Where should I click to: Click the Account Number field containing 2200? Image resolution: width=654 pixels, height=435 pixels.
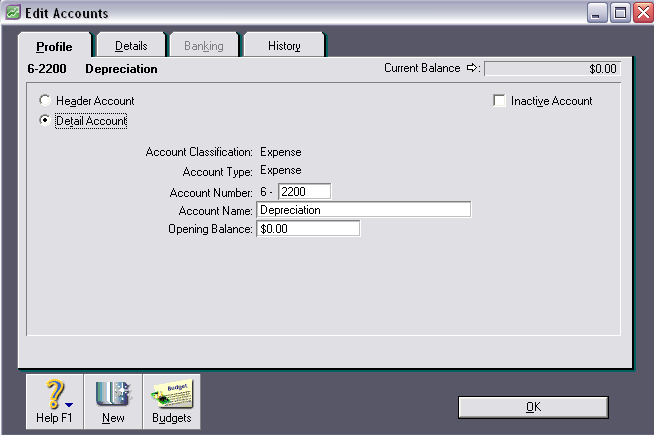tap(304, 191)
